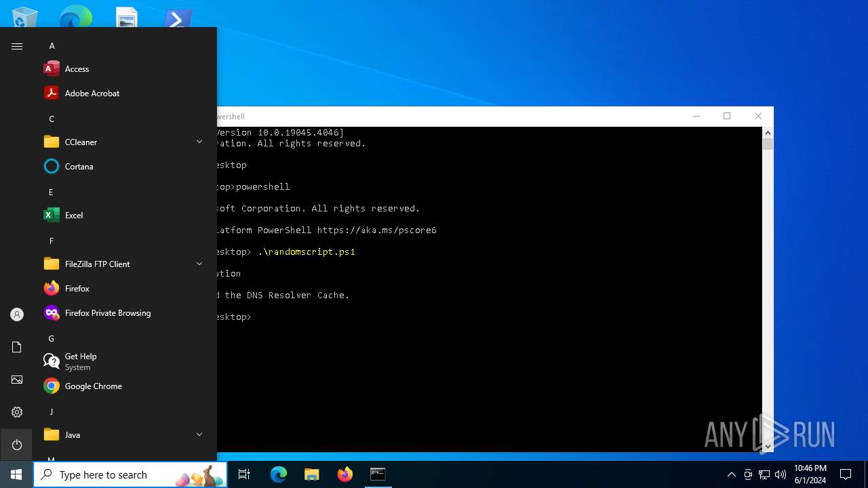The width and height of the screenshot is (868, 488).
Task: Select the Edge desktop shortcut
Action: pos(76,16)
